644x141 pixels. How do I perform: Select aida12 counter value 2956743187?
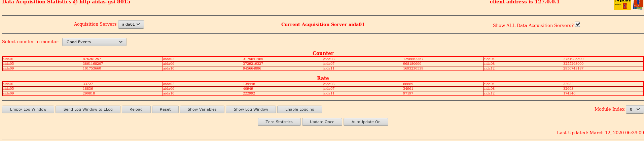(x=573, y=68)
